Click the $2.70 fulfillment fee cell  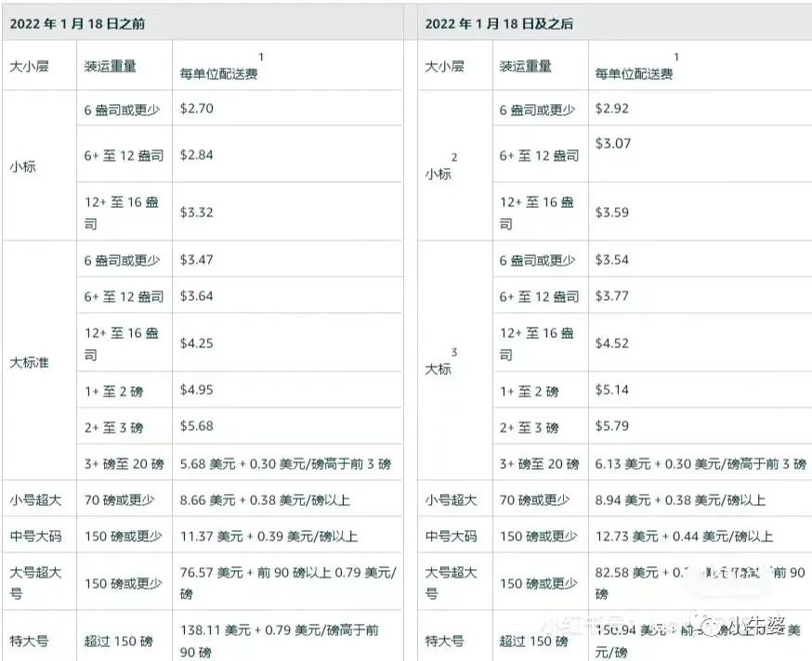point(197,108)
